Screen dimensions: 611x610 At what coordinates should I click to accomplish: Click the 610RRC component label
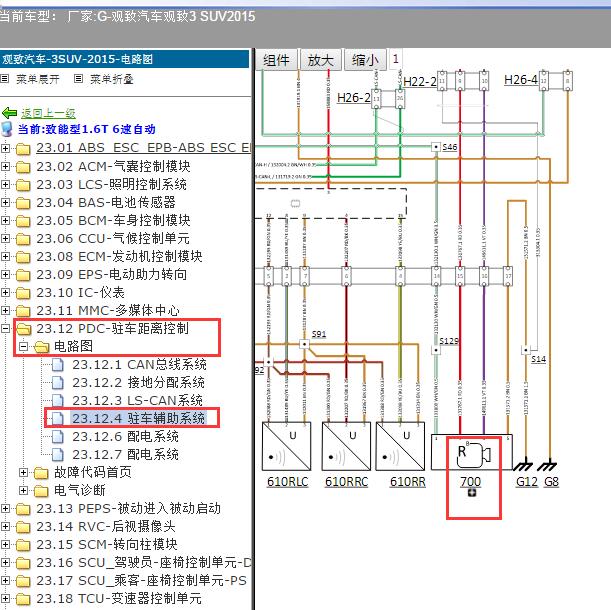click(346, 482)
